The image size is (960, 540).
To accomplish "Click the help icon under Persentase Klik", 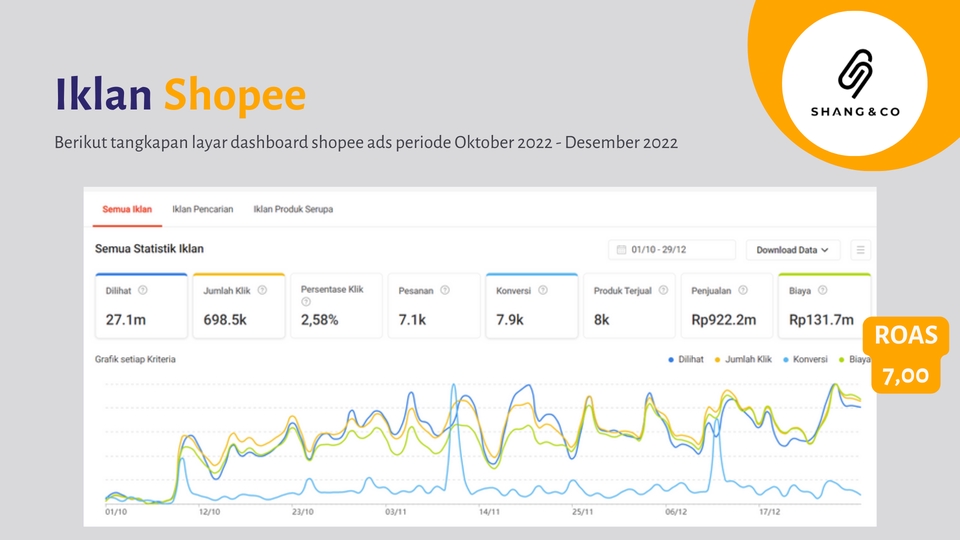I will [306, 302].
